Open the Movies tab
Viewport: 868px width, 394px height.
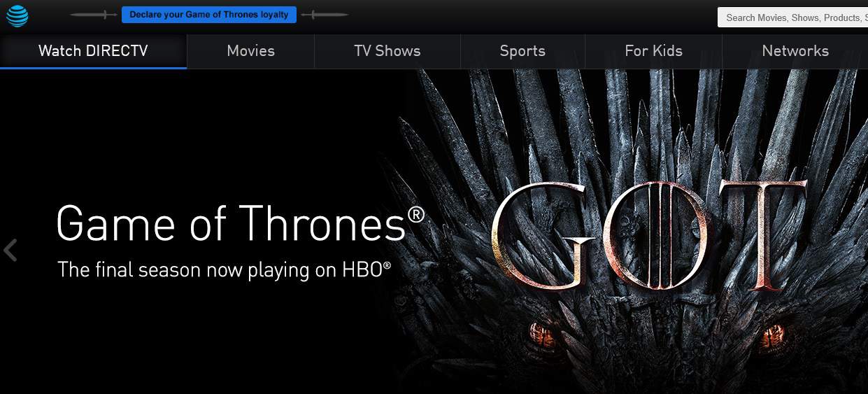point(250,51)
